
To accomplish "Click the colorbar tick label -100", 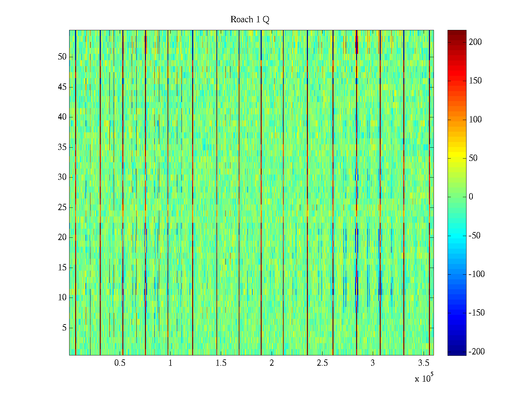I will [x=476, y=274].
